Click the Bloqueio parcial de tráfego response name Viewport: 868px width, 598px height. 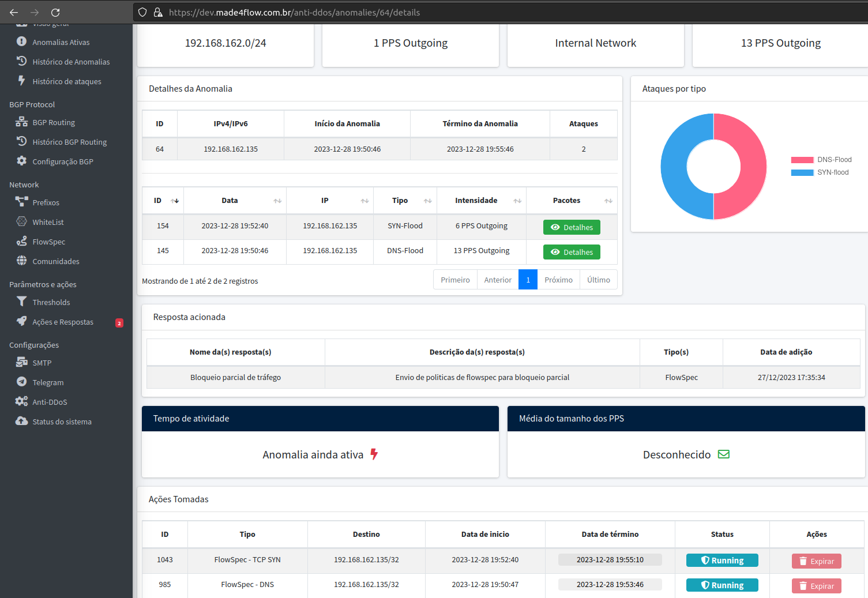(235, 377)
